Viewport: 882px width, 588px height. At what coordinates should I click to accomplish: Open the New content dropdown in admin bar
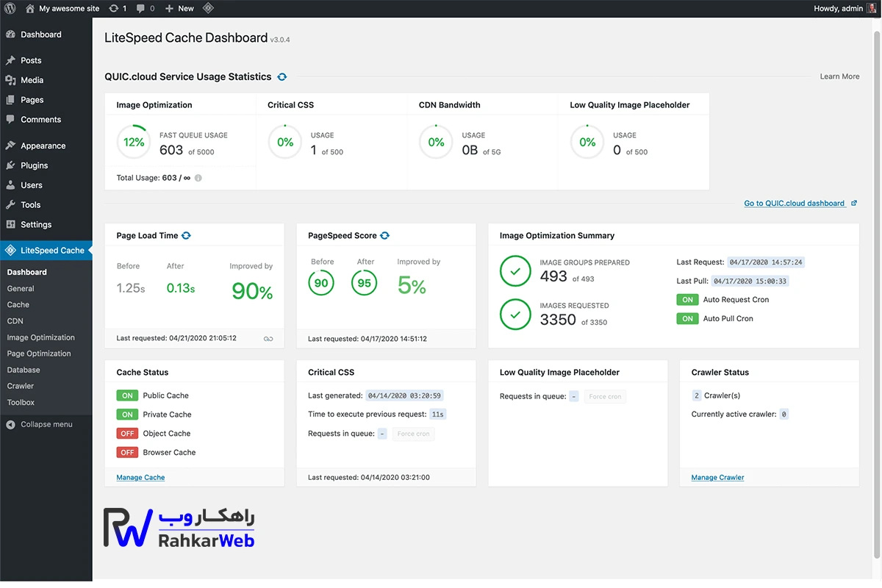[x=179, y=8]
